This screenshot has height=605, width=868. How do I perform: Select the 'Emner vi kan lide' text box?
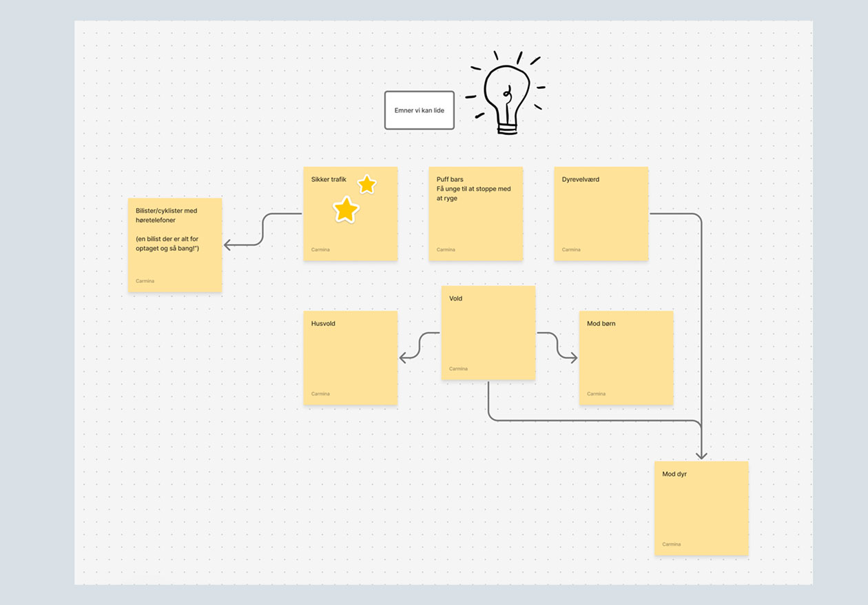(x=419, y=110)
